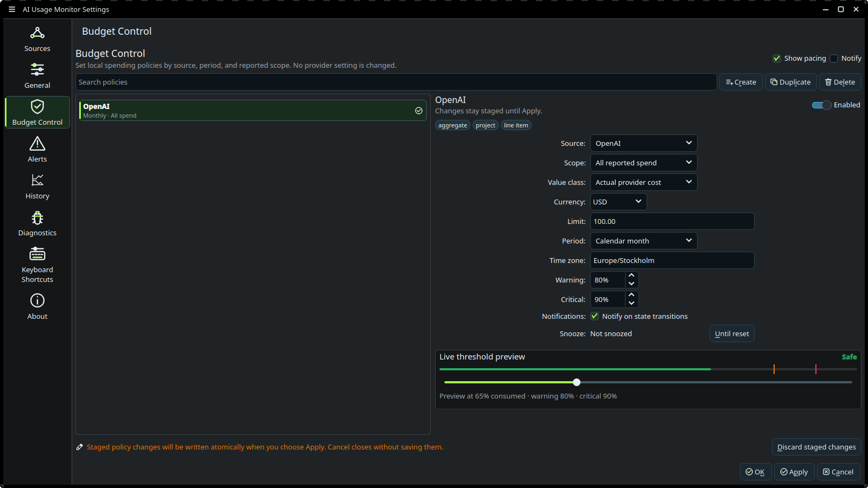Open the Currency USD dropdown

point(618,202)
